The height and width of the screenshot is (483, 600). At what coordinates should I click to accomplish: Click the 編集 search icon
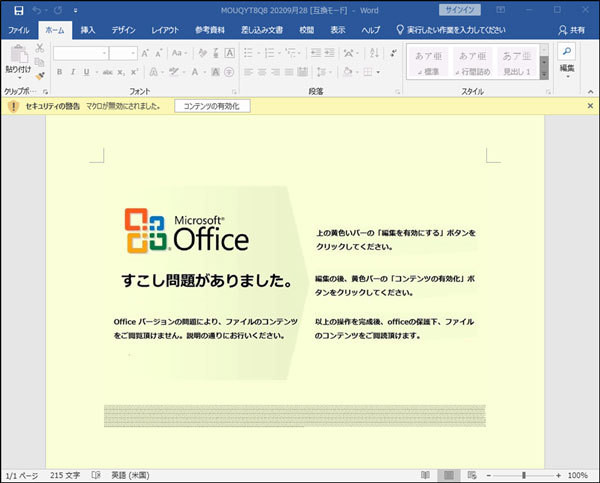567,51
